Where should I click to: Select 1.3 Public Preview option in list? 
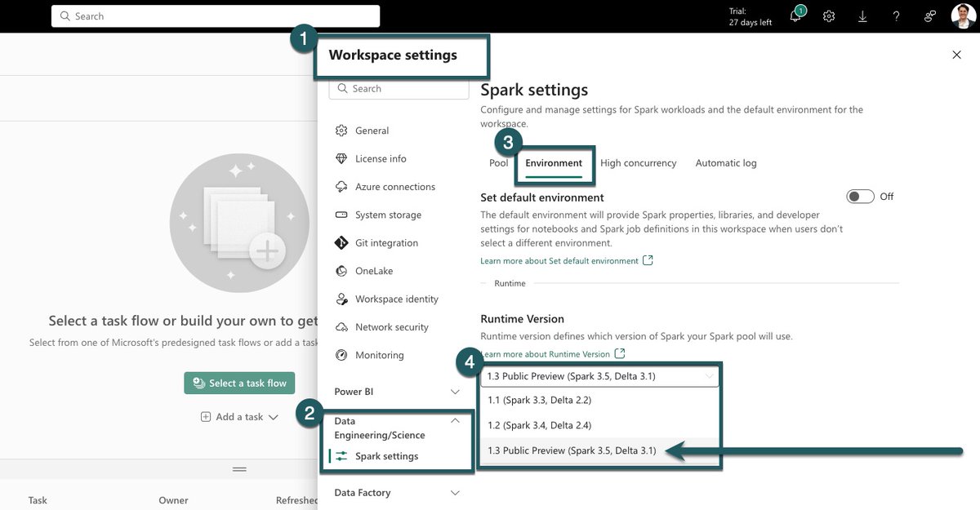600,450
